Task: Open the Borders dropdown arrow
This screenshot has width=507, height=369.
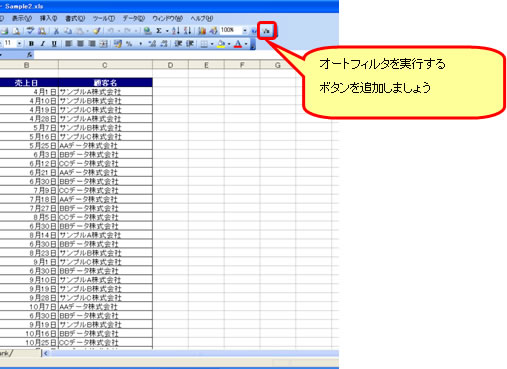Action: click(212, 44)
